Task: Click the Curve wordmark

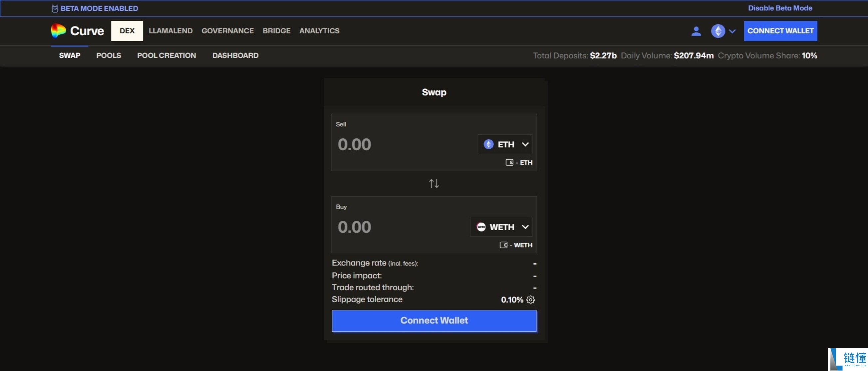Action: (87, 31)
